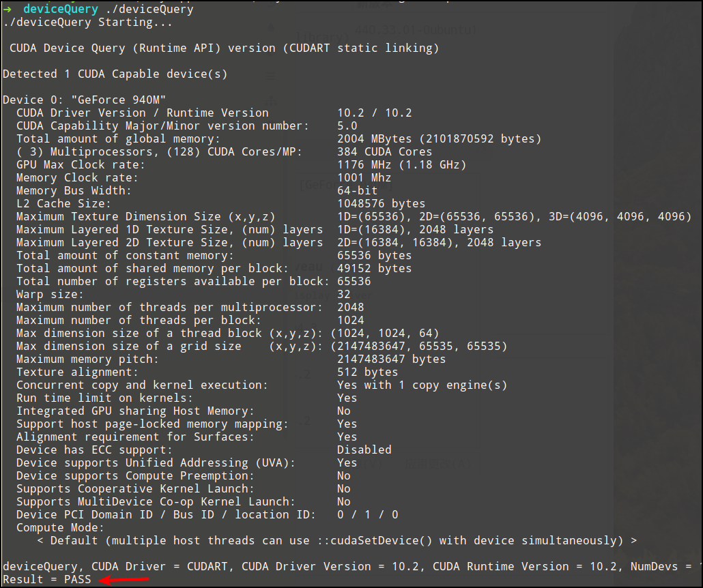Click the "Compute Mode:" label
This screenshot has width=703, height=588.
tap(59, 527)
